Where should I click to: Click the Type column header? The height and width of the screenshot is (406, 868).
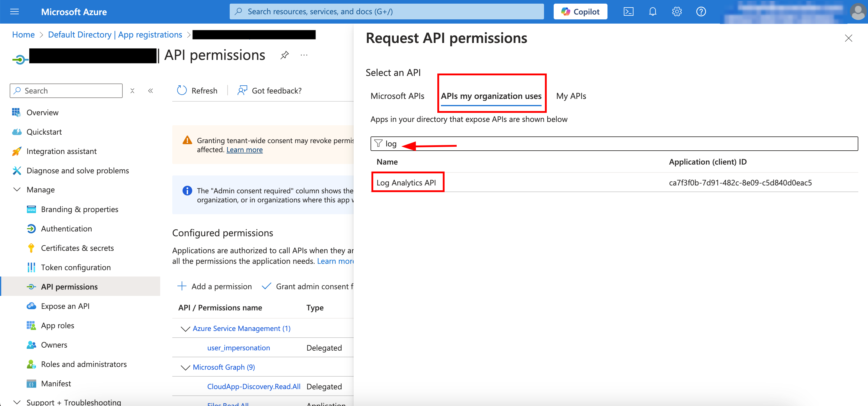click(315, 308)
